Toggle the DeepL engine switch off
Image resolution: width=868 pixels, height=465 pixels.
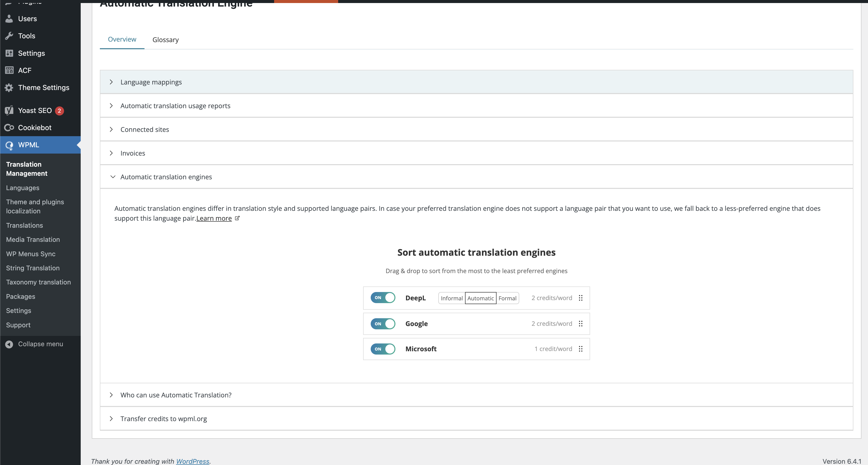pyautogui.click(x=383, y=298)
